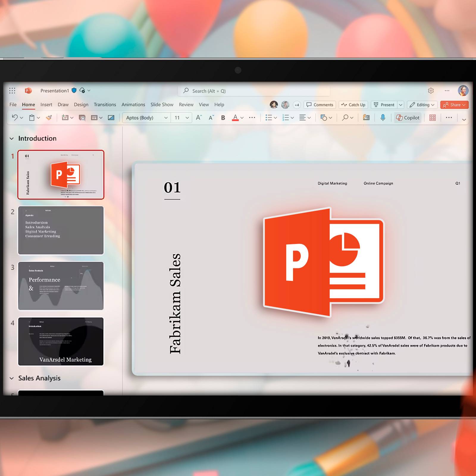Show the +4 more collaborators

(297, 105)
